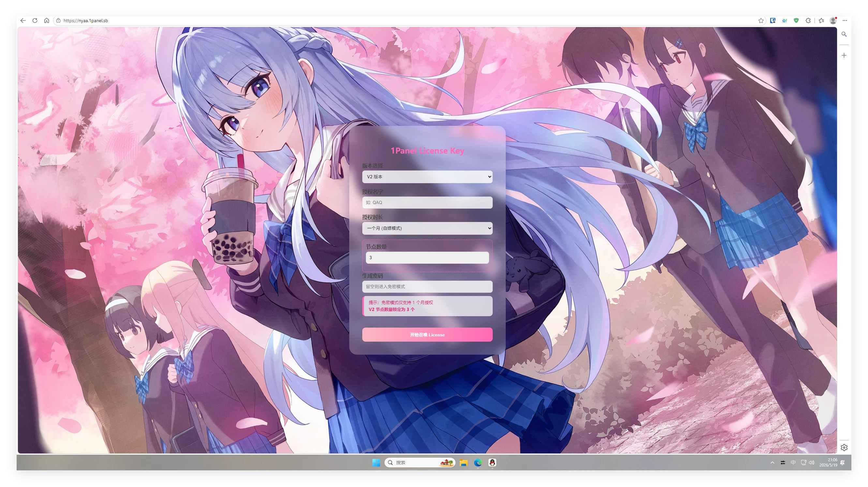Viewport: 868px width, 487px height.
Task: Open the volume speaker tray icon
Action: 811,463
